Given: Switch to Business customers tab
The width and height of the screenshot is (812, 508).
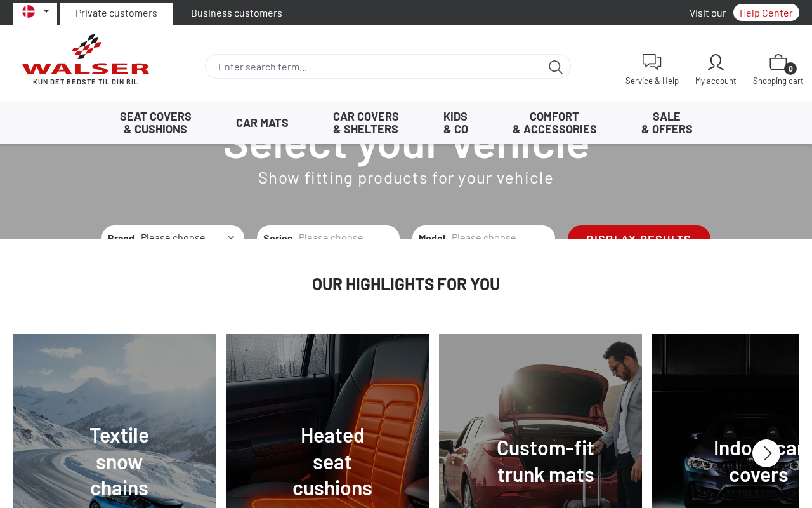Looking at the screenshot, I should 237,13.
